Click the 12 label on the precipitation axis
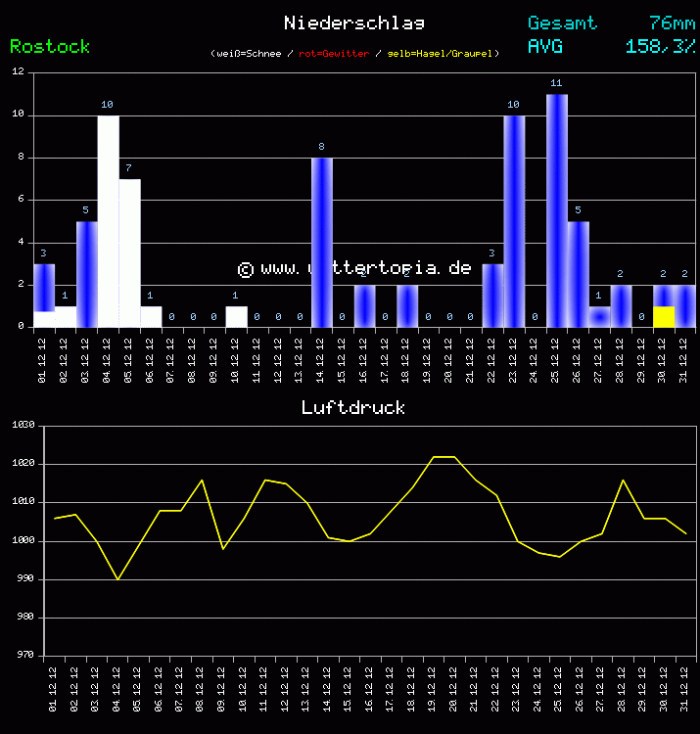The width and height of the screenshot is (700, 734). (19, 72)
